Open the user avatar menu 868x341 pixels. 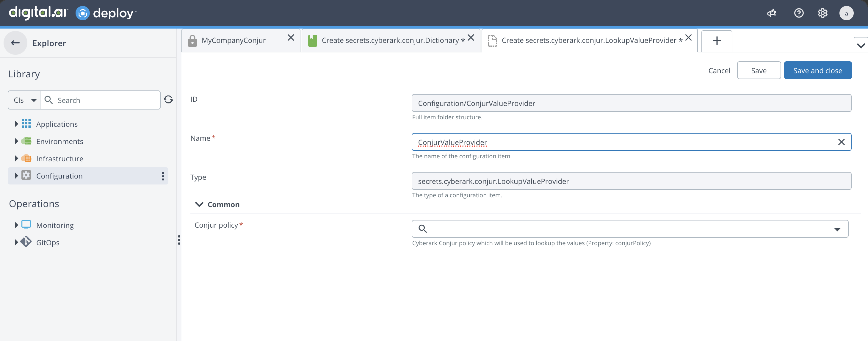coord(846,13)
